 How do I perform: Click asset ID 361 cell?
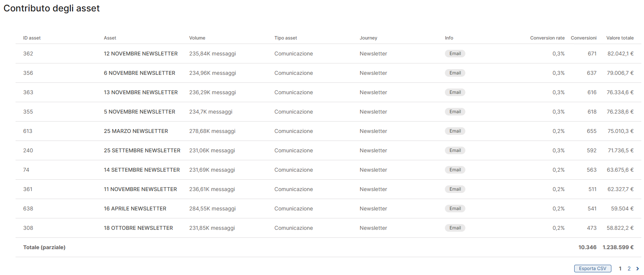coord(28,189)
